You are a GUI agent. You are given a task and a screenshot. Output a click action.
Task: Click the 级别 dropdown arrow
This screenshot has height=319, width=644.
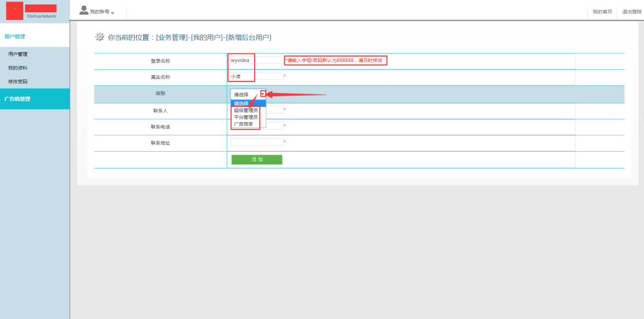(x=262, y=94)
